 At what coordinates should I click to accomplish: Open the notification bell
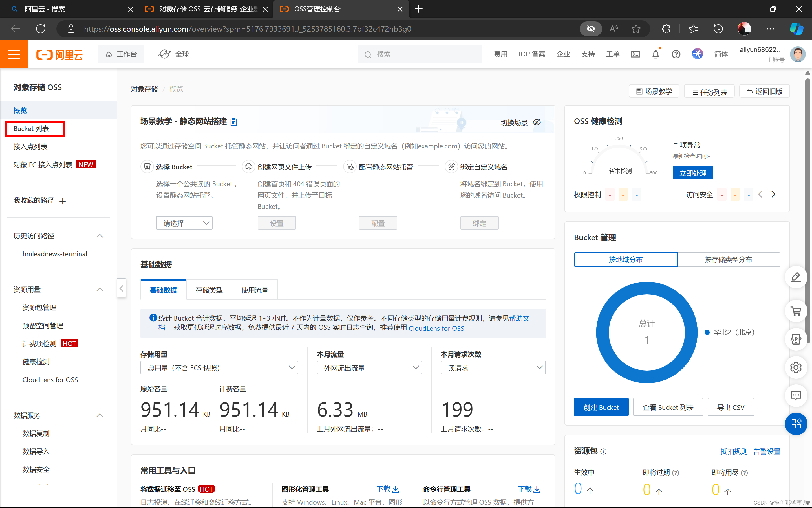click(x=656, y=54)
